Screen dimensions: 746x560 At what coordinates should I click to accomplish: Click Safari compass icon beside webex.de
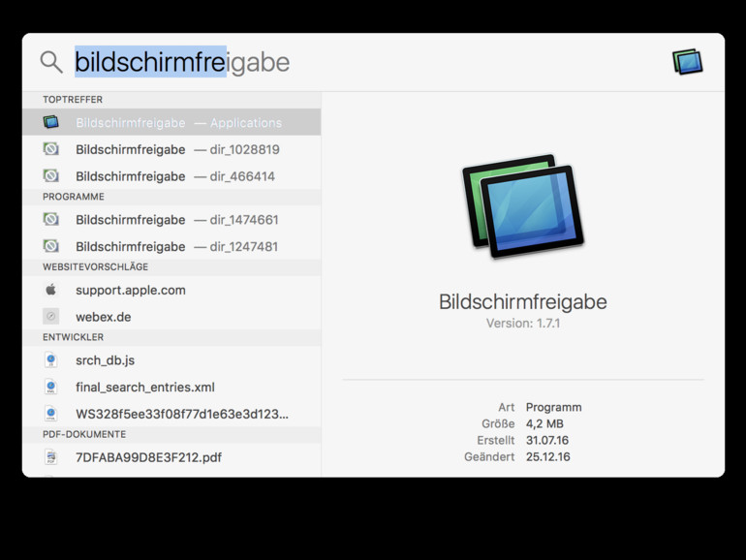point(51,316)
